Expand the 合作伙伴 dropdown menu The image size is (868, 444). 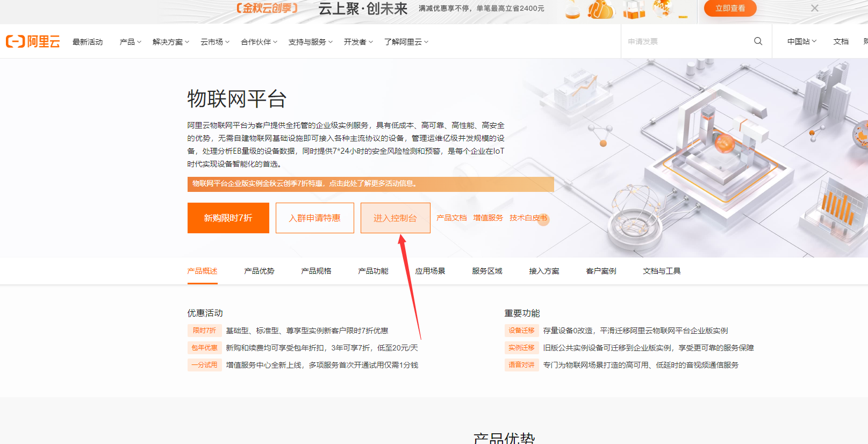click(x=259, y=42)
